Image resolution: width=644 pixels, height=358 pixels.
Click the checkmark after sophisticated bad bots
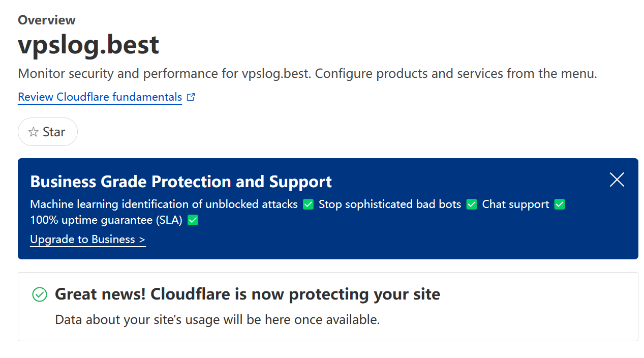472,204
